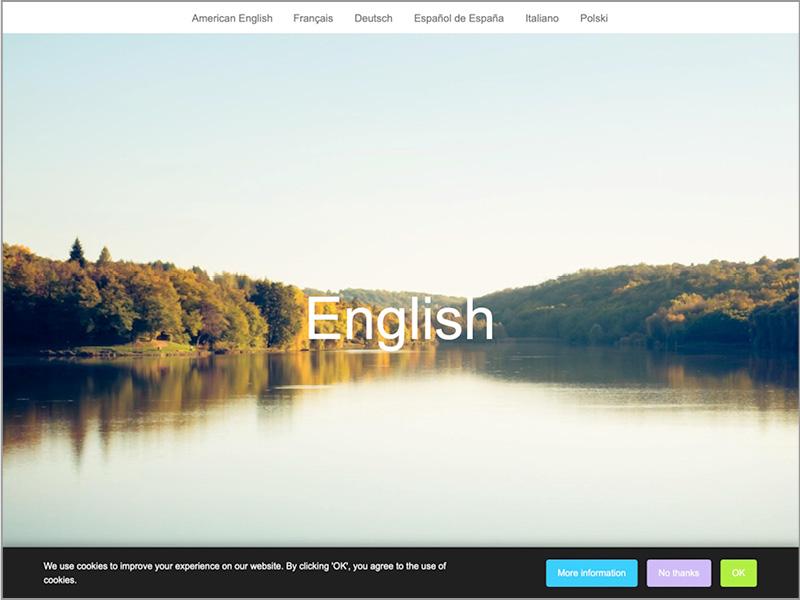
Task: Select Français in the language menu
Action: click(x=313, y=18)
